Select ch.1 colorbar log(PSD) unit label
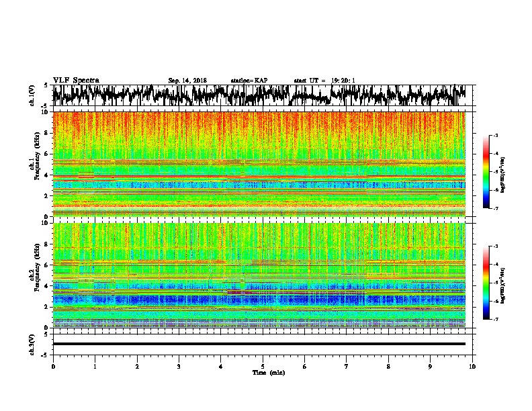Image resolution: width=532 pixels, height=411 pixels. [x=503, y=175]
